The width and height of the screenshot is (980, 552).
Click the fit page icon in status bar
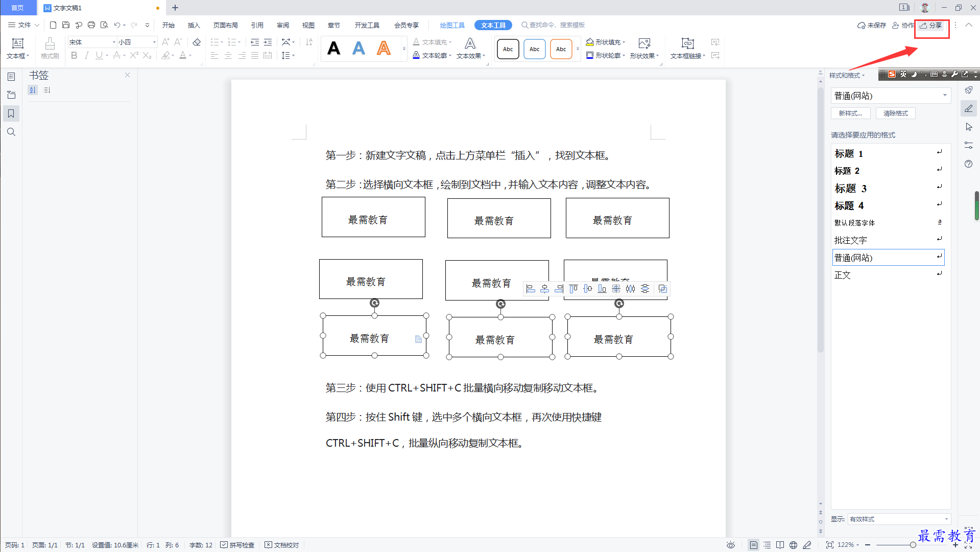click(x=829, y=545)
